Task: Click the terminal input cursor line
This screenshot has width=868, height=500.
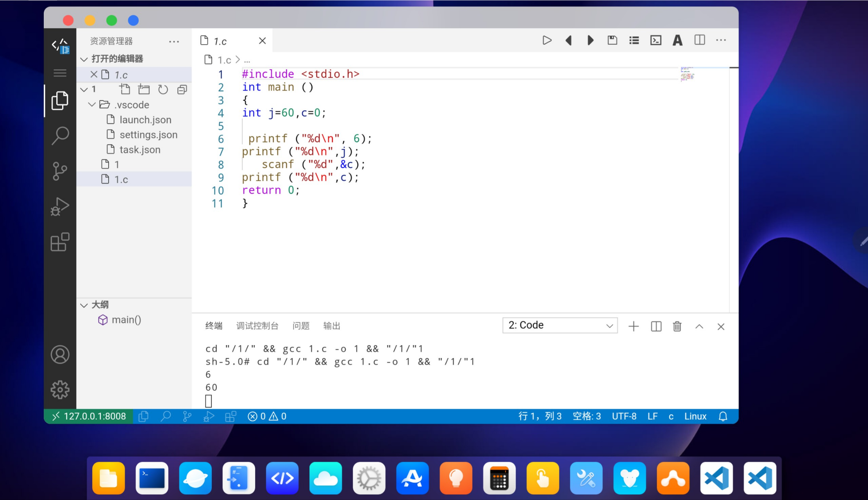Action: [x=209, y=401]
